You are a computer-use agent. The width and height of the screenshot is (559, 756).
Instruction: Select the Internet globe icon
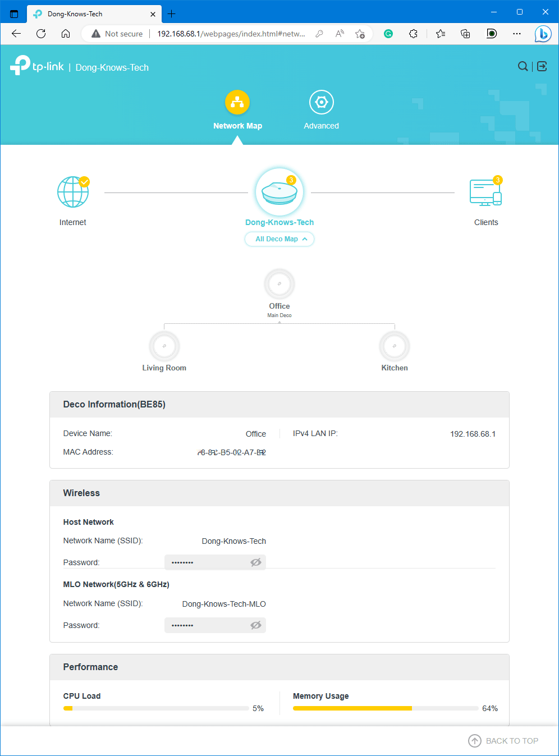(x=72, y=192)
